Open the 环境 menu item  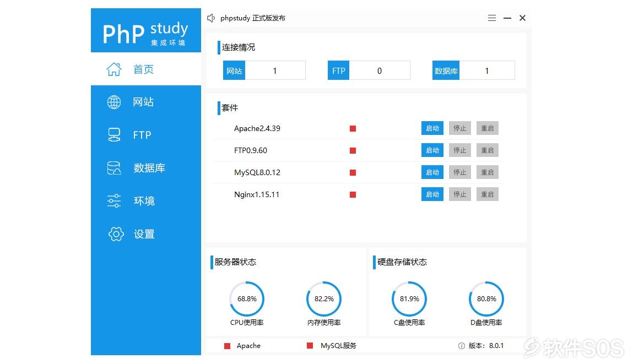click(x=146, y=200)
